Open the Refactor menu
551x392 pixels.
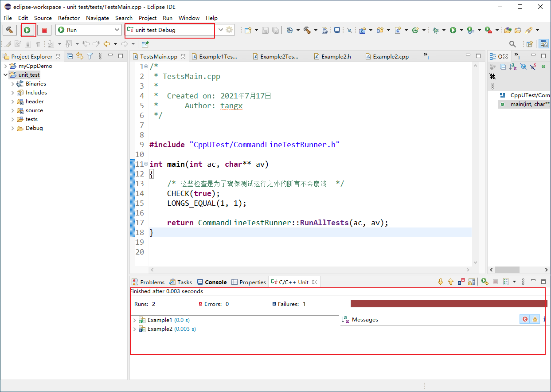(x=69, y=18)
